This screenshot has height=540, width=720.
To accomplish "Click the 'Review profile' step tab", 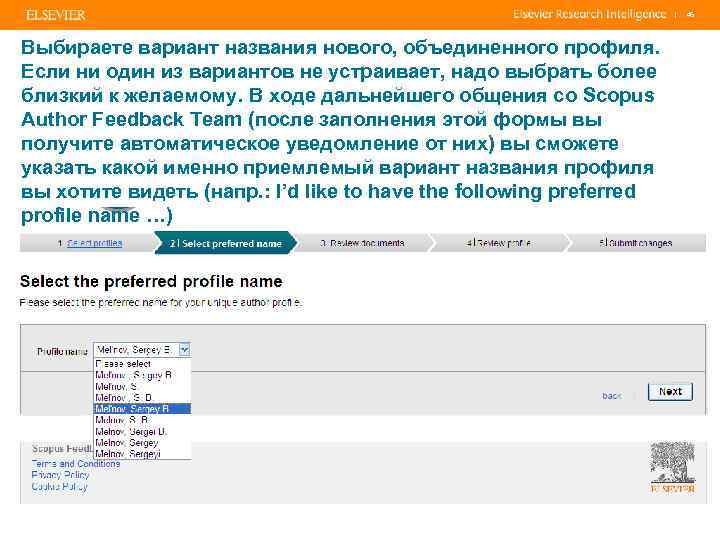I will [x=500, y=243].
